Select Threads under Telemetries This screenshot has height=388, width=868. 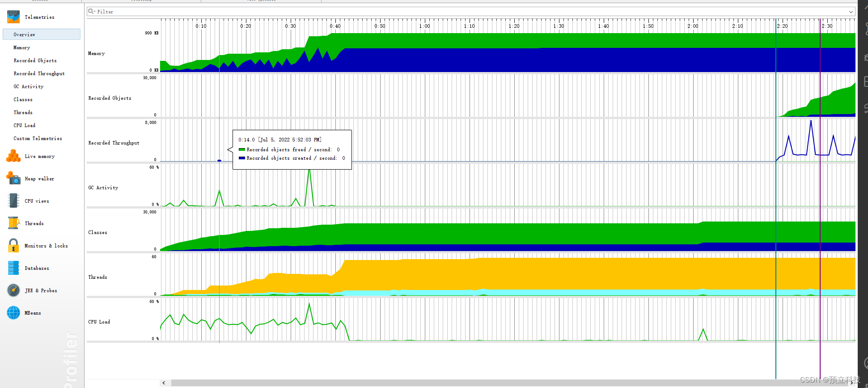click(23, 112)
